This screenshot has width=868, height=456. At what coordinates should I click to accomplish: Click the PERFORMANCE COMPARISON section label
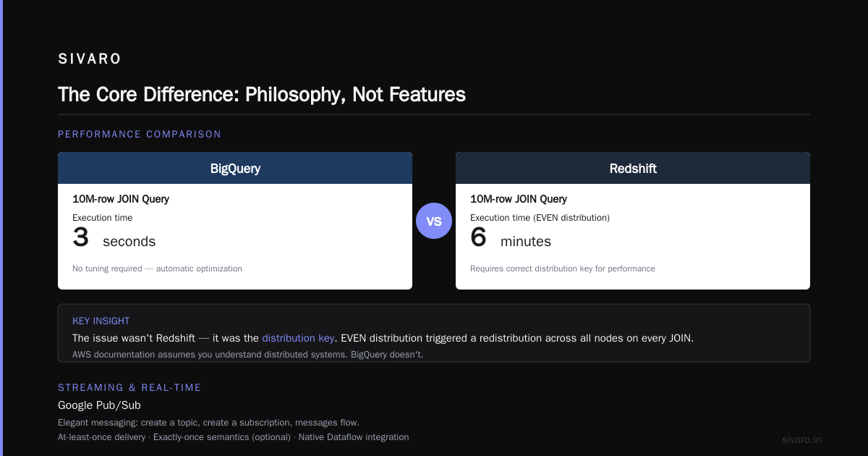click(x=140, y=134)
